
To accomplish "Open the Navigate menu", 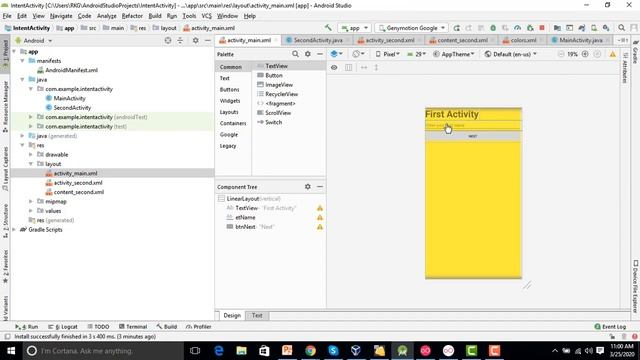I will pos(61,16).
